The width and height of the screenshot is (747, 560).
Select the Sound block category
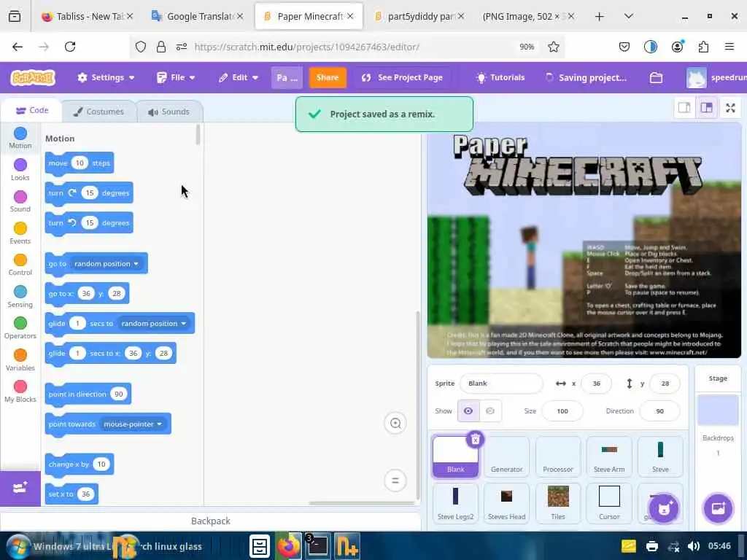pos(20,201)
